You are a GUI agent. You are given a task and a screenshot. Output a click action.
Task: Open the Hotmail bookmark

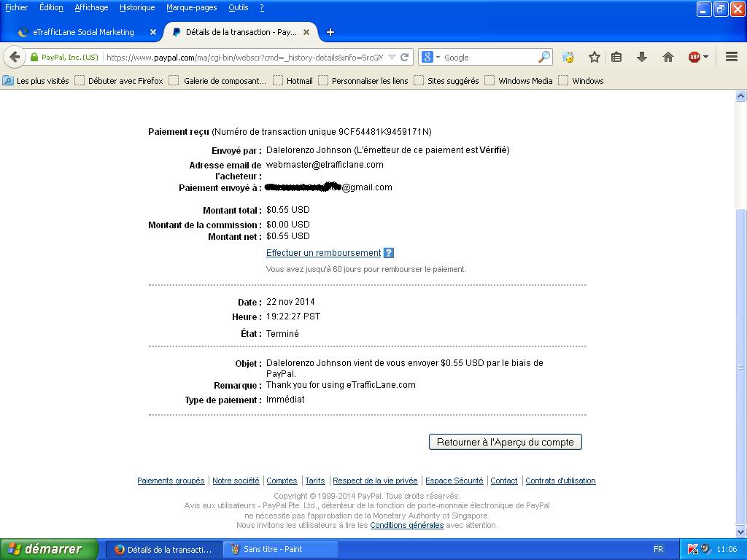(293, 80)
